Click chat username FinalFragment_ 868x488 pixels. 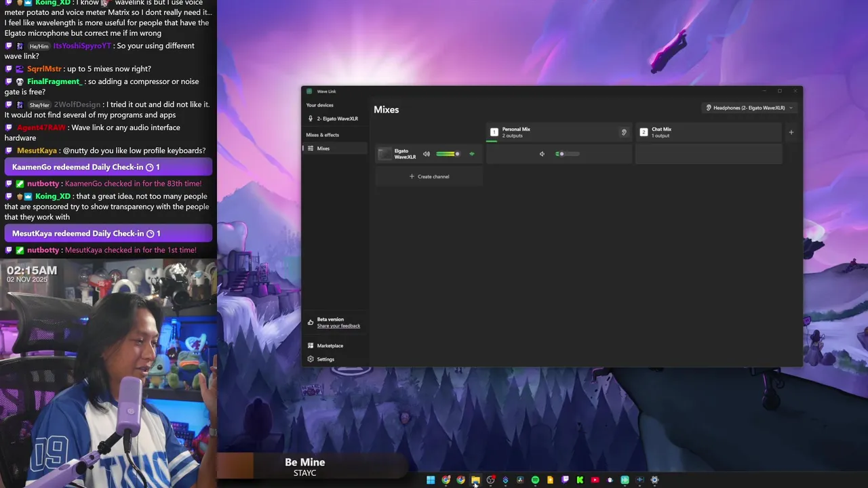click(54, 82)
